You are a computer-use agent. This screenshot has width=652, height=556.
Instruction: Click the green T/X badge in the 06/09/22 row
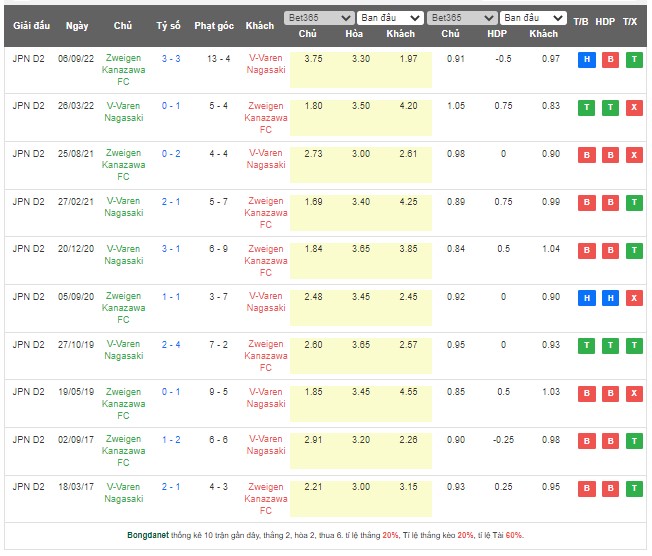[634, 60]
